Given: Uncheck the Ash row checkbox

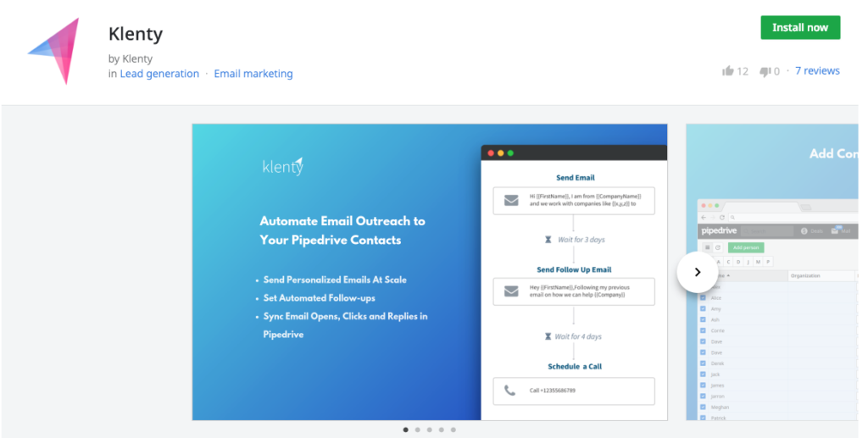Looking at the screenshot, I should point(703,319).
